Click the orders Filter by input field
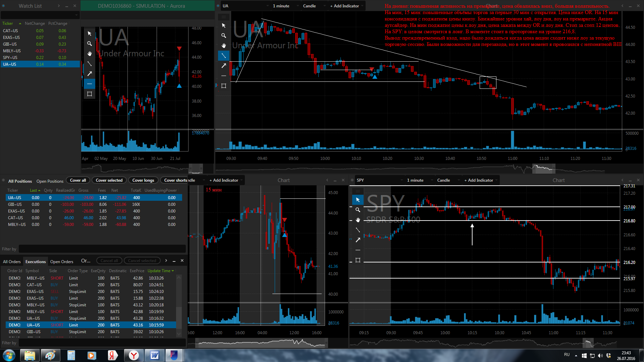This screenshot has height=362, width=644. click(x=102, y=343)
